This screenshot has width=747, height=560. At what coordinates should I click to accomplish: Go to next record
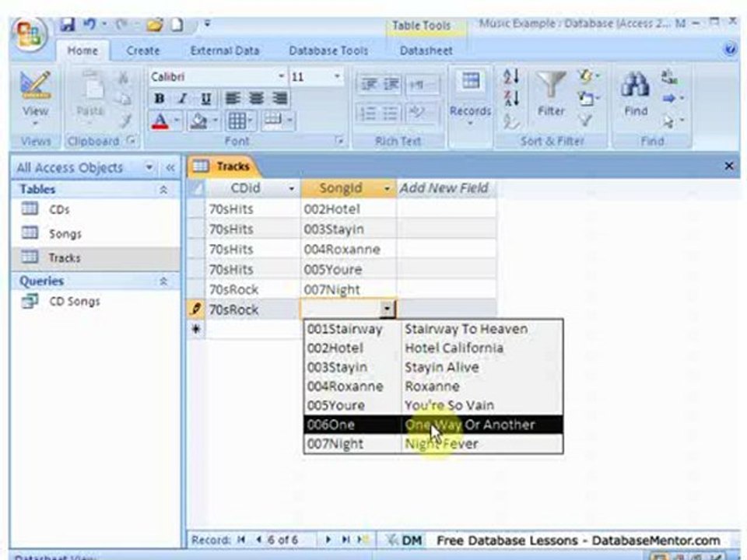pos(328,540)
